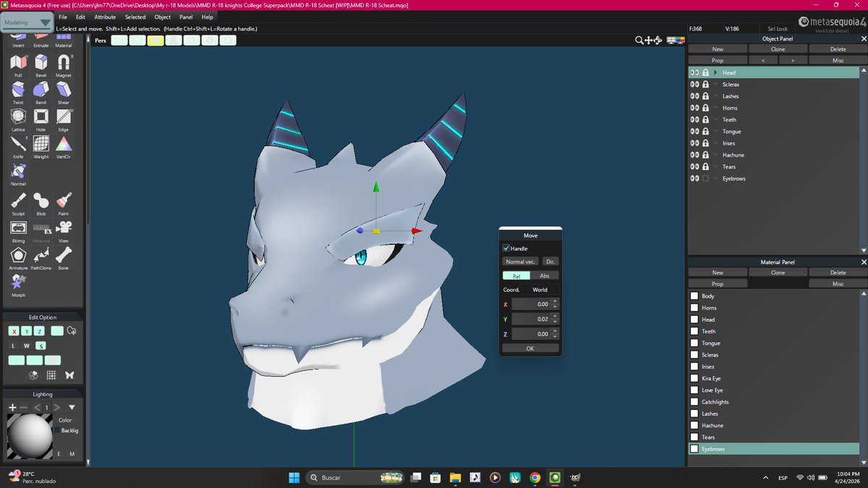Collapse the arrow beside Teeth object
Image resolution: width=868 pixels, height=488 pixels.
point(715,120)
